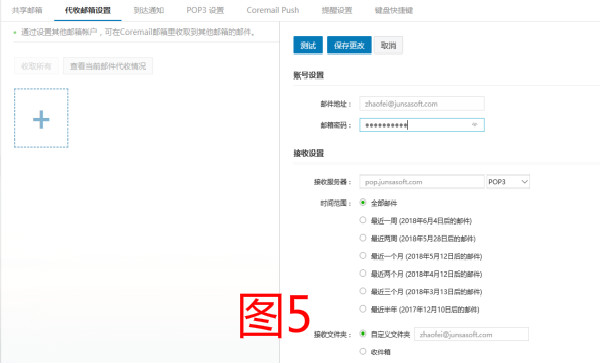Click the blue 测试 button

coord(308,45)
